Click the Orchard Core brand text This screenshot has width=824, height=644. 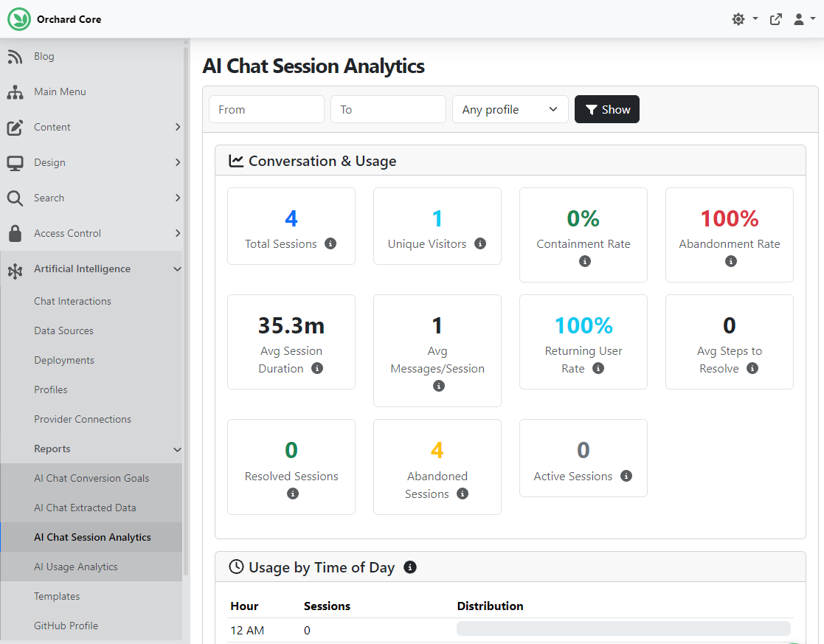tap(69, 19)
